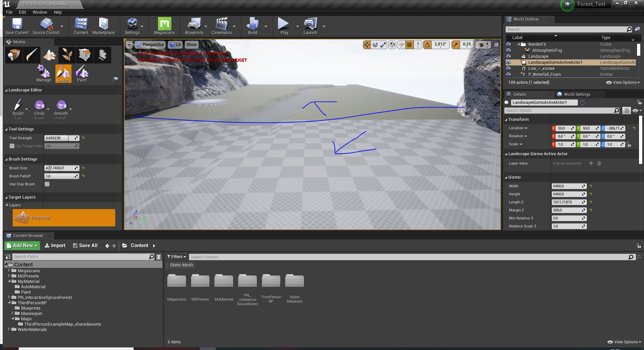Screen dimensions: 644x350
Task: Switch to the World Settings tab
Action: coord(577,95)
